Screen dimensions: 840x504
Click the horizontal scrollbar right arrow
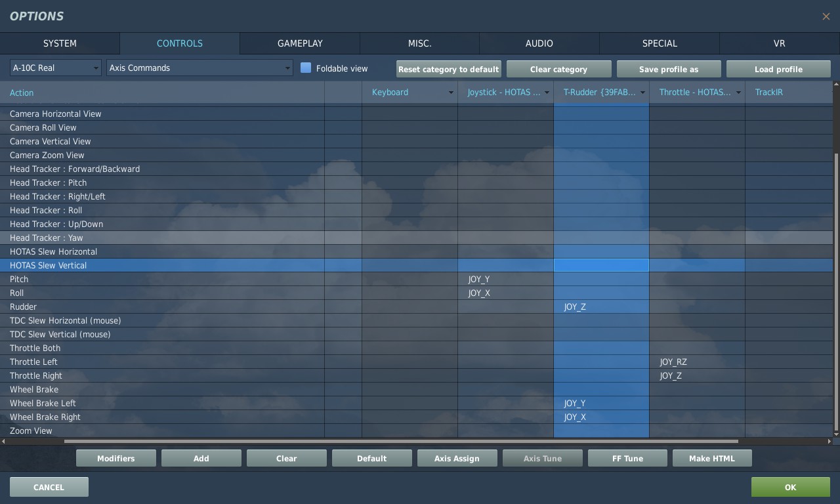click(x=829, y=442)
